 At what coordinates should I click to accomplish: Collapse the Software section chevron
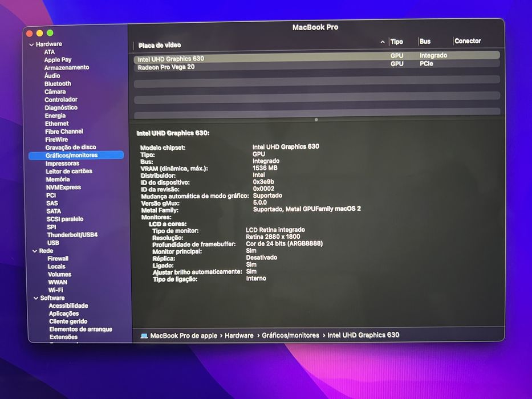click(x=36, y=298)
